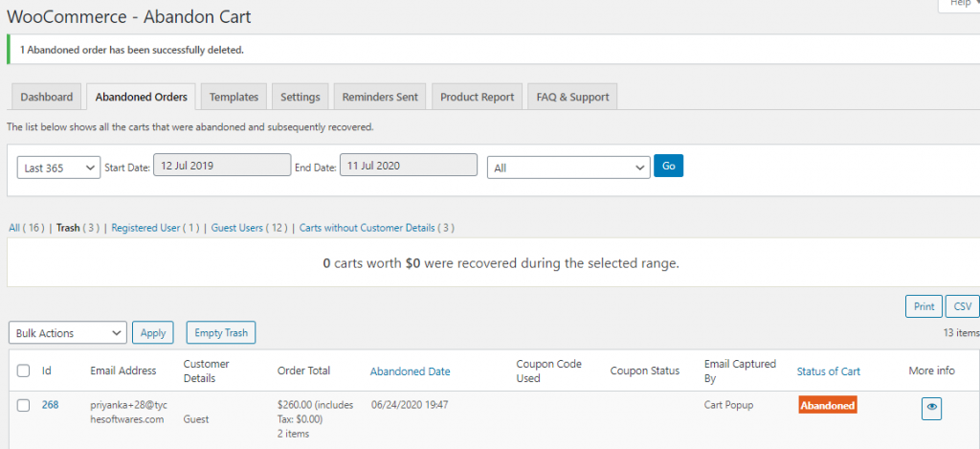This screenshot has height=449, width=980.
Task: Click the Start Date field
Action: pyautogui.click(x=222, y=167)
